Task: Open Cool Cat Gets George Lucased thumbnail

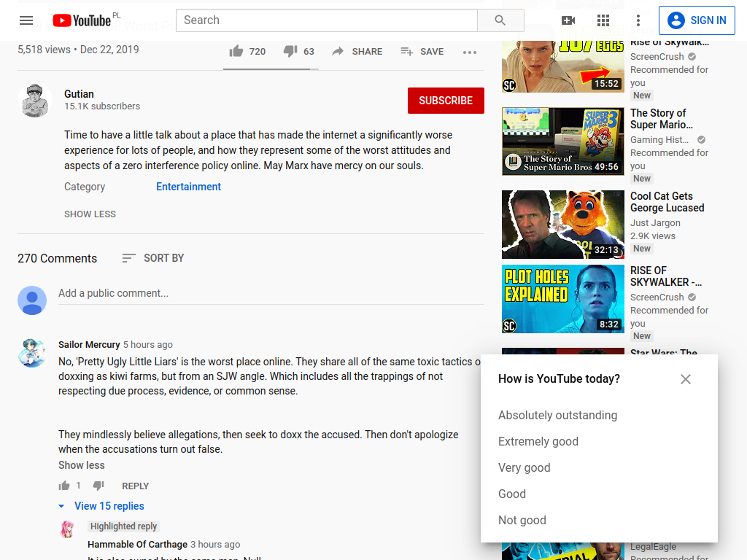Action: [x=563, y=225]
